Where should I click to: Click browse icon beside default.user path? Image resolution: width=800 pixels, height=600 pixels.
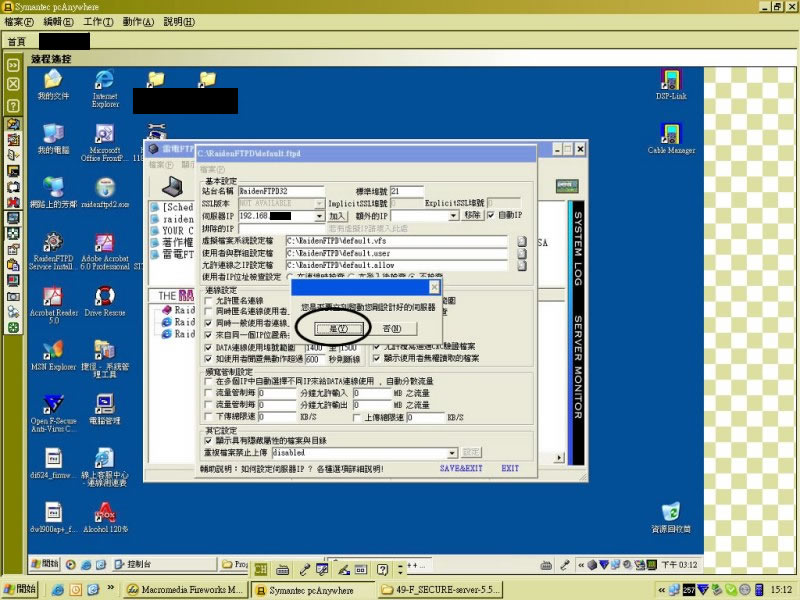[x=521, y=253]
